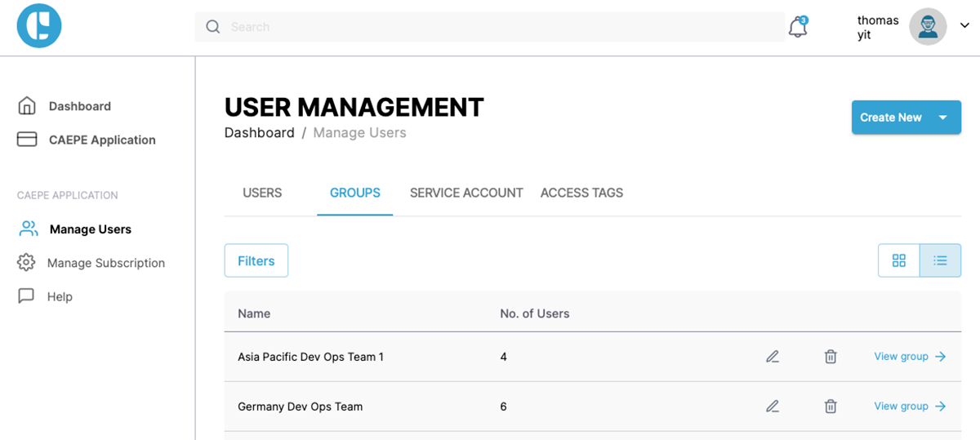View group Asia Pacific Dev Ops Team 1
The height and width of the screenshot is (440, 980).
pos(910,357)
